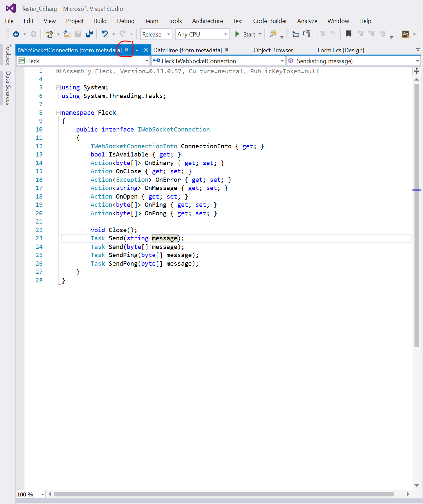
Task: Click the vertical scrollbar down arrow
Action: click(416, 486)
